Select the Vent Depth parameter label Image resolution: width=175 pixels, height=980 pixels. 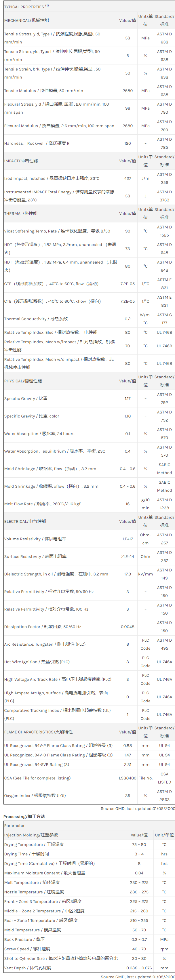[27, 968]
